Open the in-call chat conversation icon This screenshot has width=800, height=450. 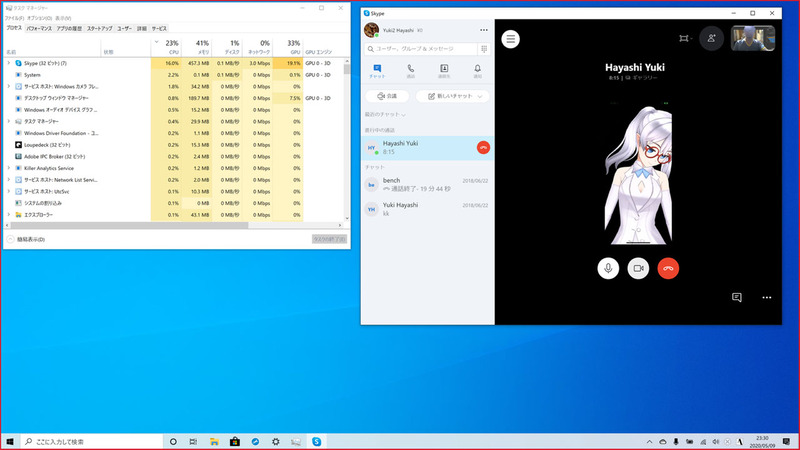pyautogui.click(x=737, y=297)
